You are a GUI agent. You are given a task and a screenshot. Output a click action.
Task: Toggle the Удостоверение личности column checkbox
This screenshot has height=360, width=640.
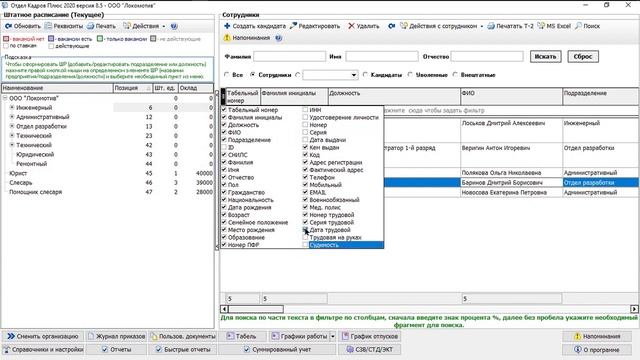tap(305, 117)
